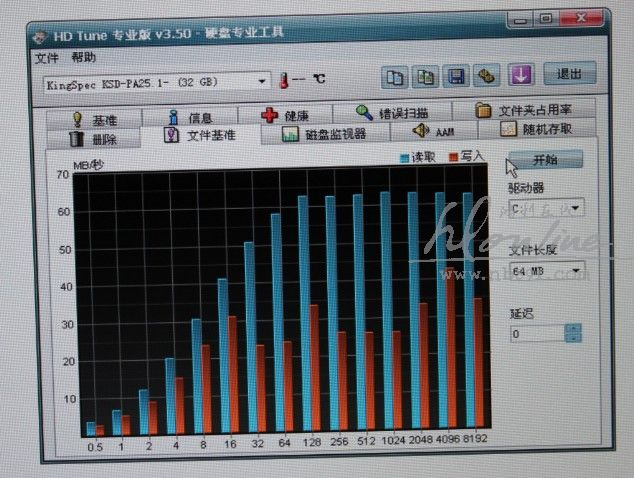
Task: Switch to the 随机存取 tab
Action: 540,129
